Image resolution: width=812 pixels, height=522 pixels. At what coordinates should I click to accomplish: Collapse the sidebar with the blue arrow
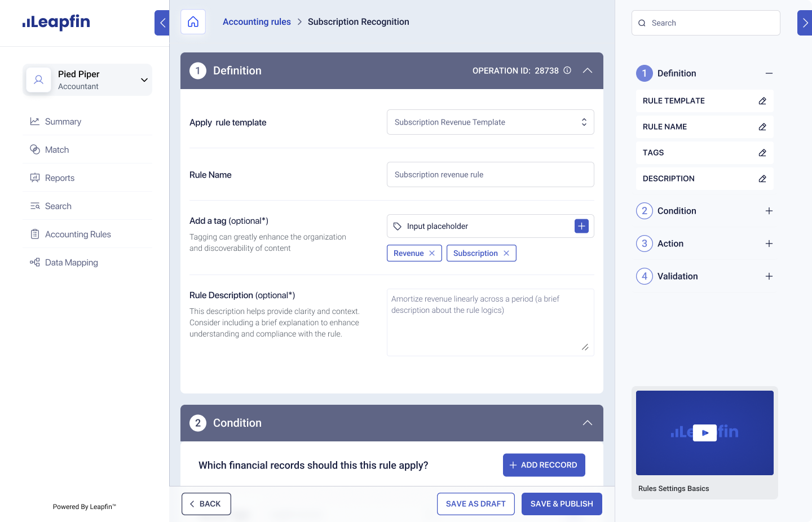[162, 23]
